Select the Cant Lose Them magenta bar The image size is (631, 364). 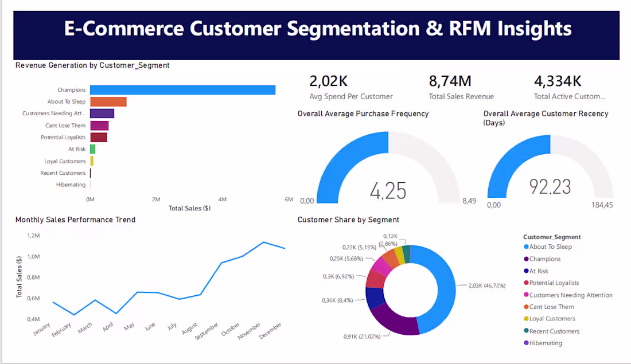pyautogui.click(x=99, y=126)
